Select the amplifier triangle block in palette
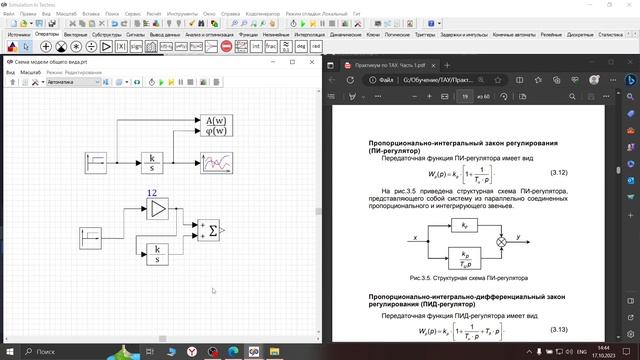 (106, 47)
